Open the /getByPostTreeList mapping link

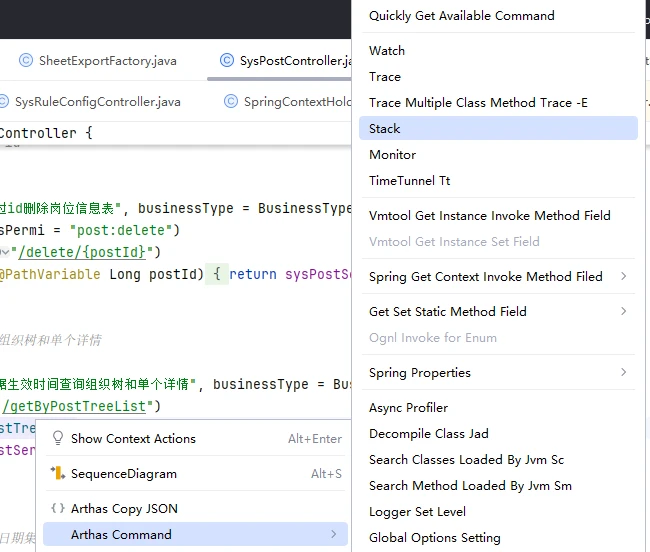(75, 406)
